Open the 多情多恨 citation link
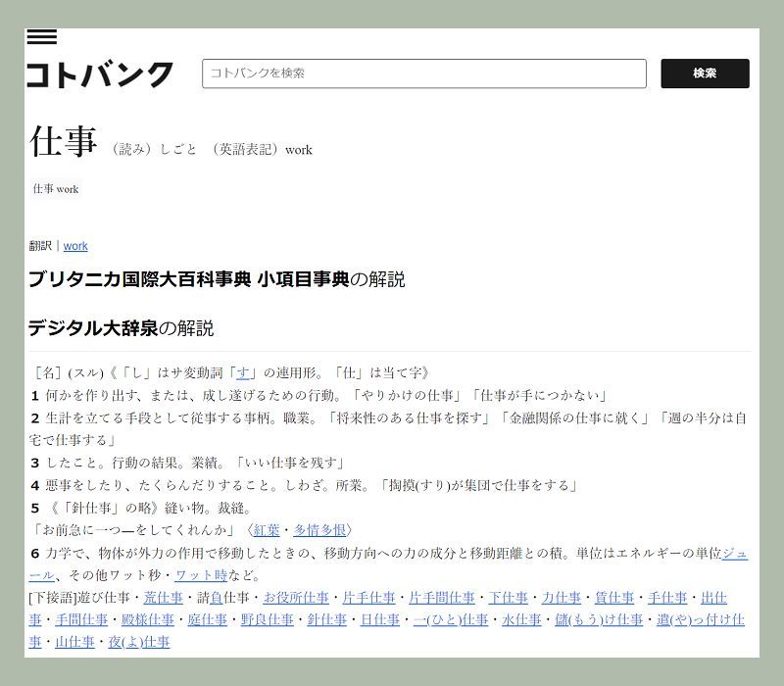This screenshot has height=686, width=784. [x=319, y=530]
